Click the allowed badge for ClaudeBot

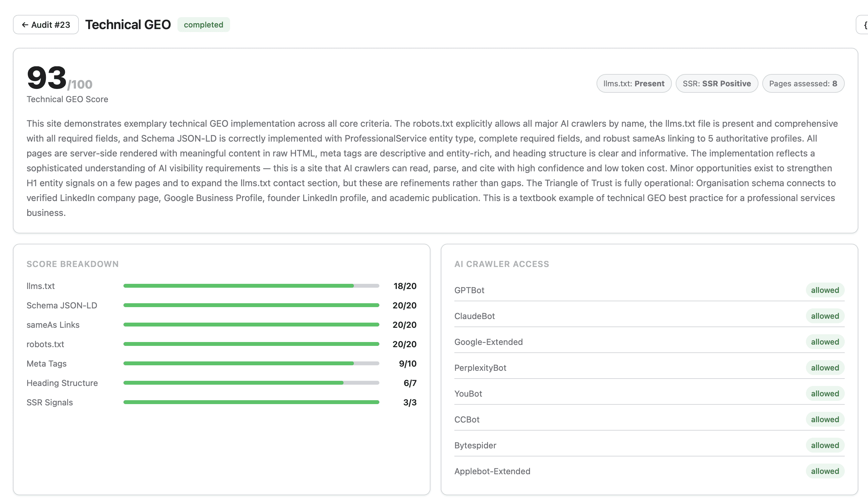coord(825,316)
